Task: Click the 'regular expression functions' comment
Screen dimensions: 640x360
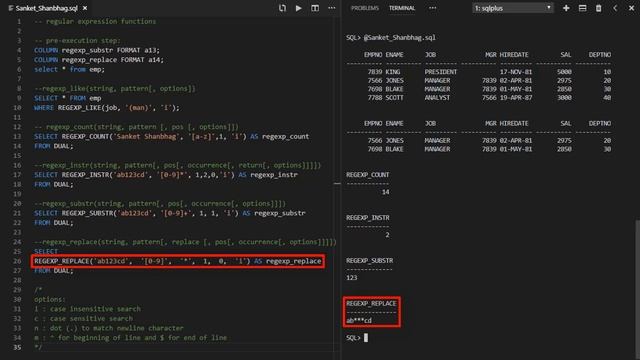Action: 95,22
